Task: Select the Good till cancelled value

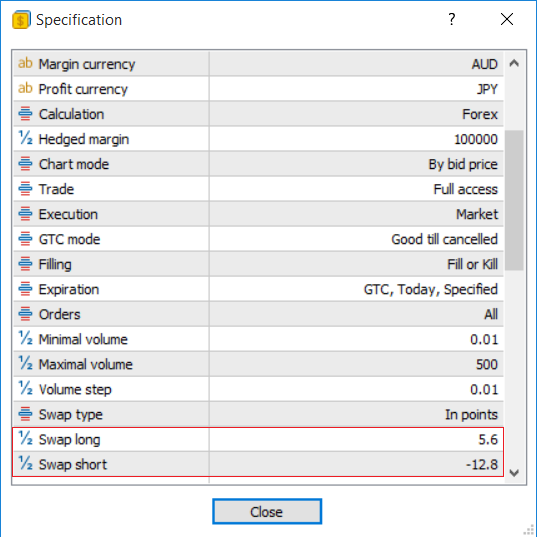Action: tap(445, 239)
